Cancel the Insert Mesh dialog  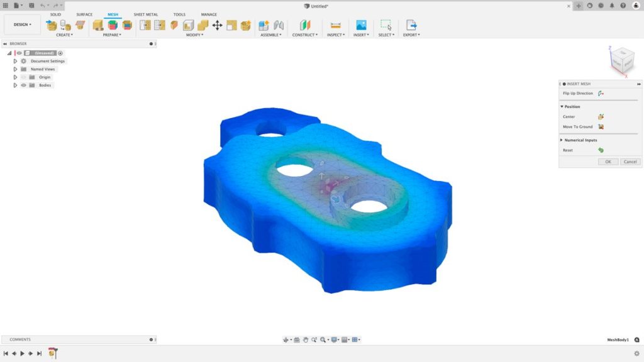[630, 162]
